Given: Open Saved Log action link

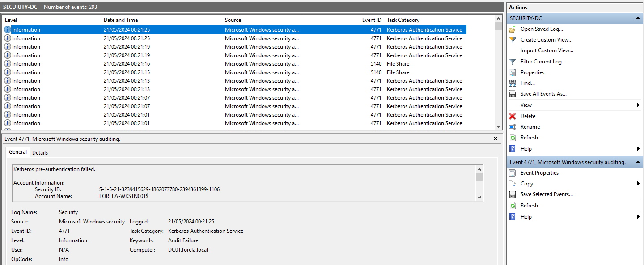Looking at the screenshot, I should 542,29.
